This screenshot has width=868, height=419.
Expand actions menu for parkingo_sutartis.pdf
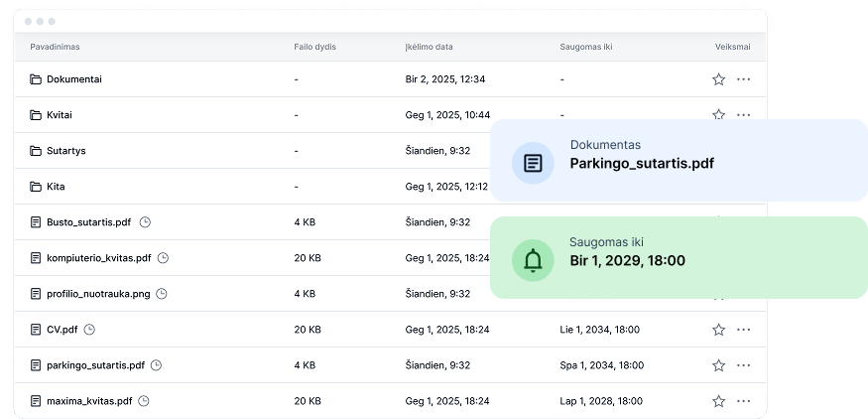[743, 365]
